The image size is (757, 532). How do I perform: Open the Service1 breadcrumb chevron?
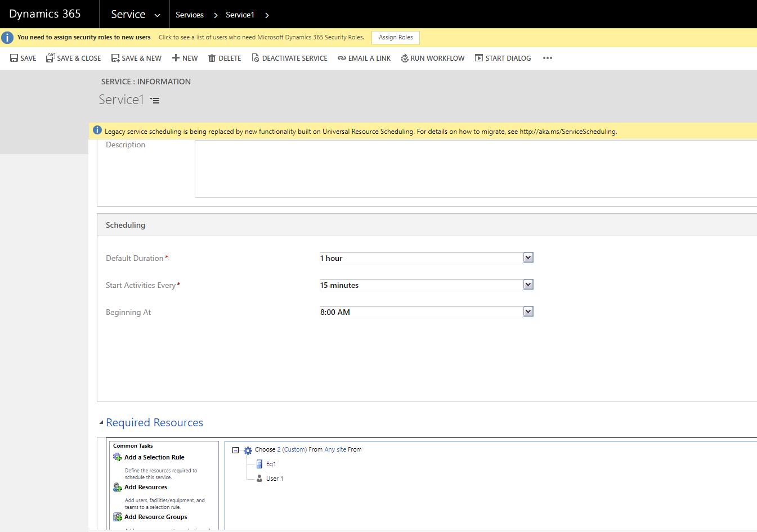(x=267, y=15)
